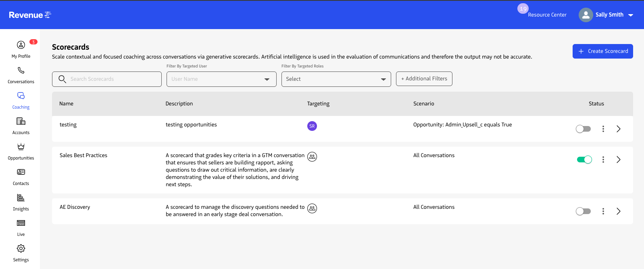Open more options menu for testing scorecard

coord(603,129)
